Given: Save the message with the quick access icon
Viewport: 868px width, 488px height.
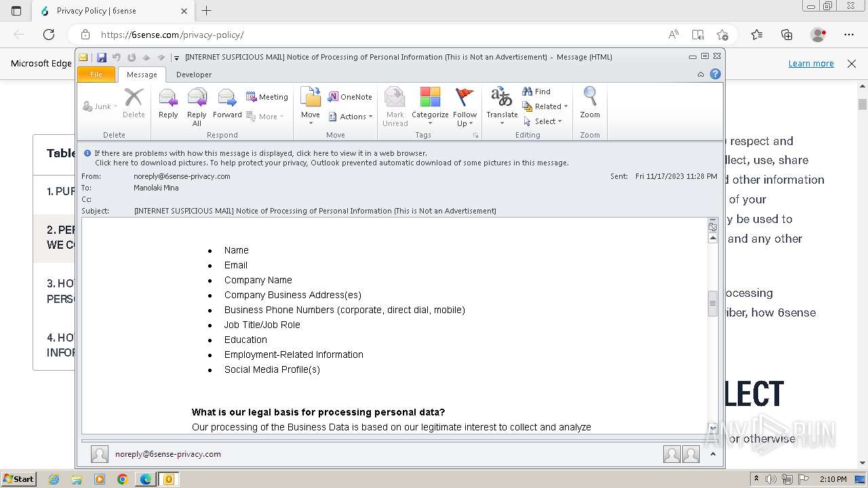Looking at the screenshot, I should click(102, 58).
